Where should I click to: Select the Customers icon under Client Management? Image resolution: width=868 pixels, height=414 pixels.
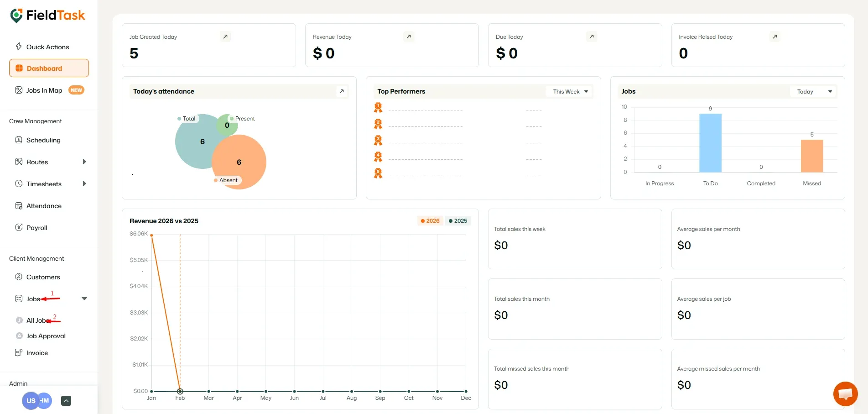[x=18, y=277]
